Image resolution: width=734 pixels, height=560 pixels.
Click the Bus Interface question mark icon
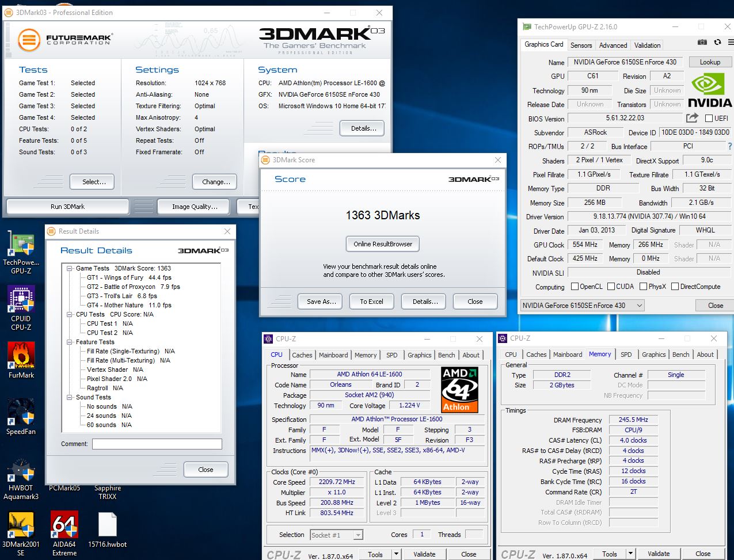pos(730,146)
